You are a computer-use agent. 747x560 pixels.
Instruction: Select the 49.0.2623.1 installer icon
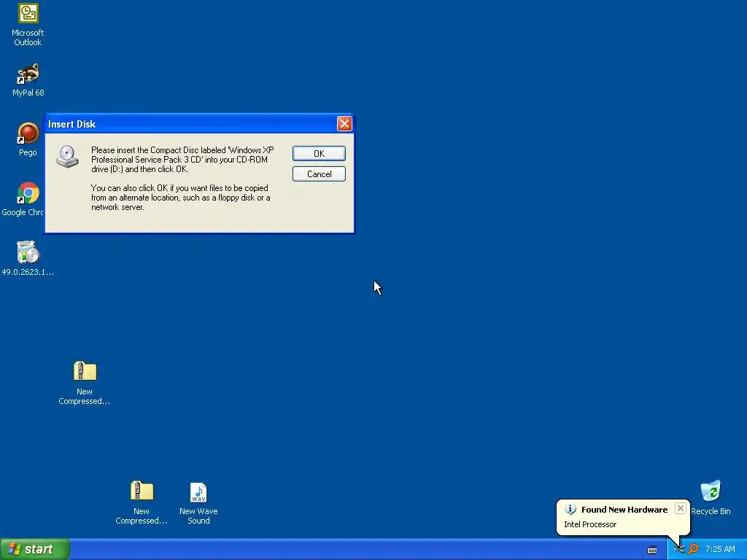click(x=28, y=259)
